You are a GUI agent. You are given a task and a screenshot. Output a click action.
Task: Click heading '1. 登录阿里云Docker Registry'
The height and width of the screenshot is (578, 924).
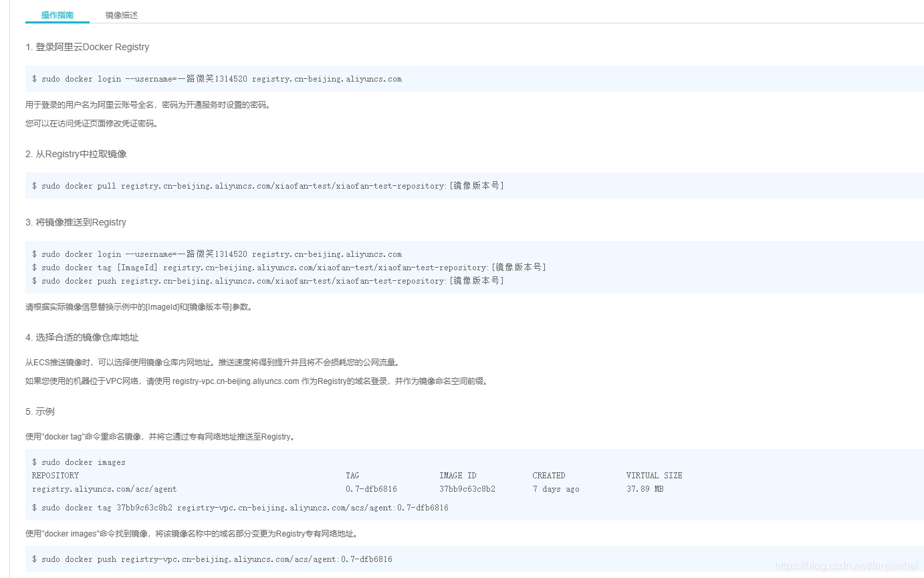pos(87,47)
